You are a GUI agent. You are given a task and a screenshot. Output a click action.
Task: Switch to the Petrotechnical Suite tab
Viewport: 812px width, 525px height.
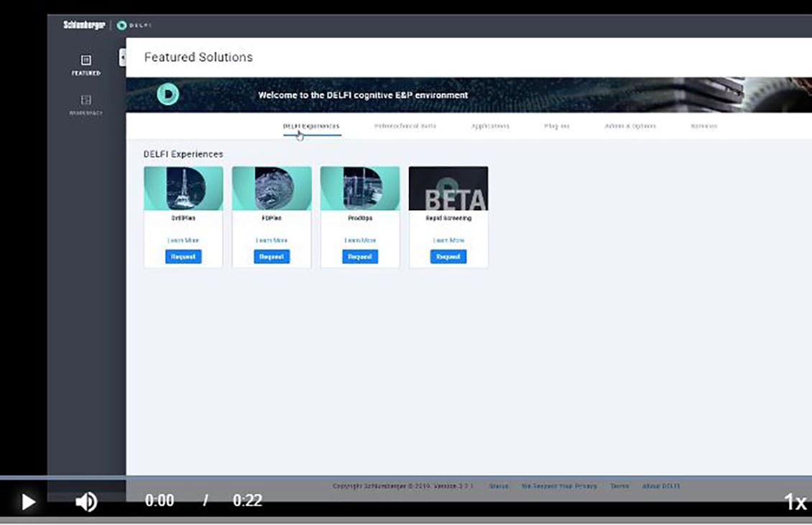(405, 126)
